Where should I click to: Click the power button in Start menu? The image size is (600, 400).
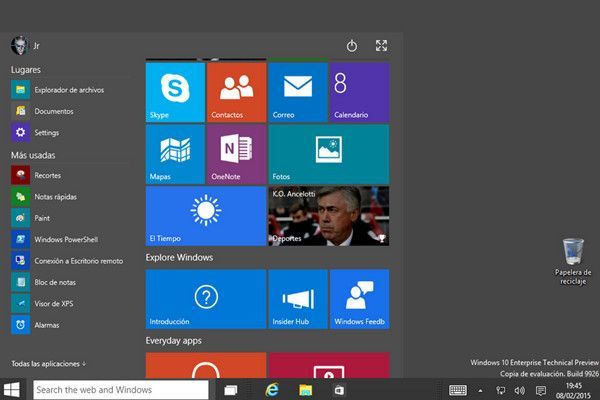[x=352, y=46]
